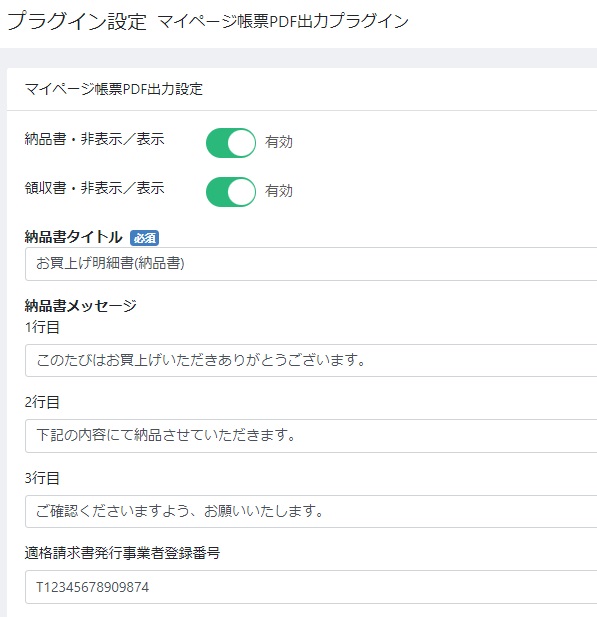Click the マイページ帳票PDF出力プラグイン subtitle

283,21
